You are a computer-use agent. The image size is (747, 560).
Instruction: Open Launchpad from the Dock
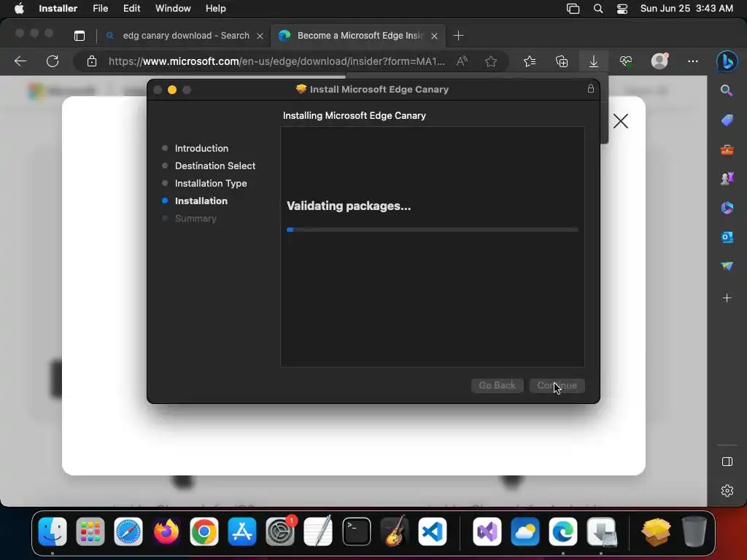click(90, 532)
